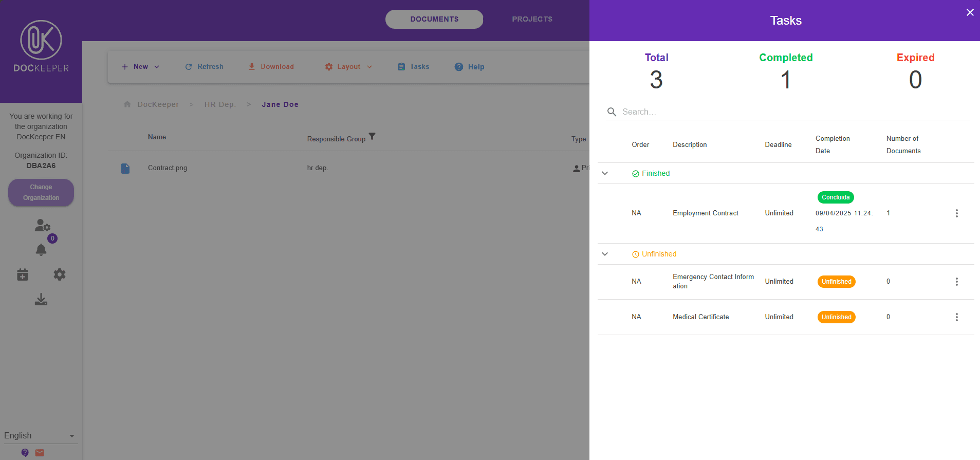980x460 pixels.
Task: Open the settings gear in sidebar
Action: tap(60, 274)
